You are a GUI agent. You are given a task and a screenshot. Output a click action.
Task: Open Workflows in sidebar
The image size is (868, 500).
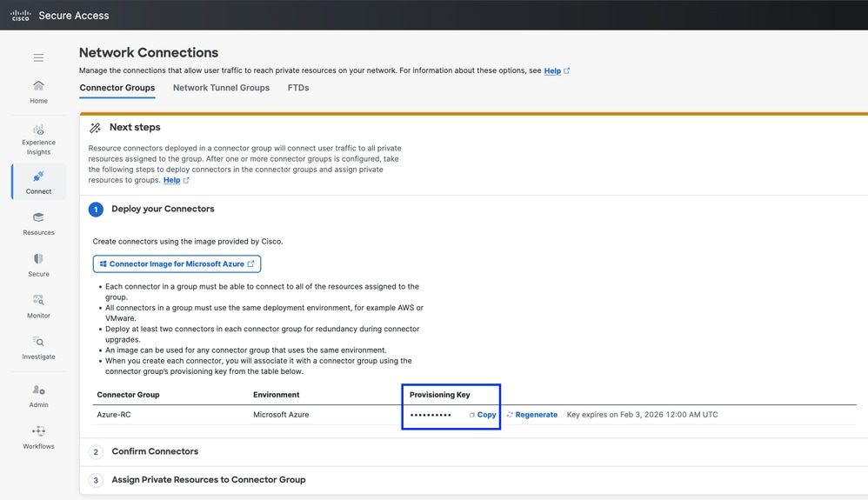click(38, 437)
